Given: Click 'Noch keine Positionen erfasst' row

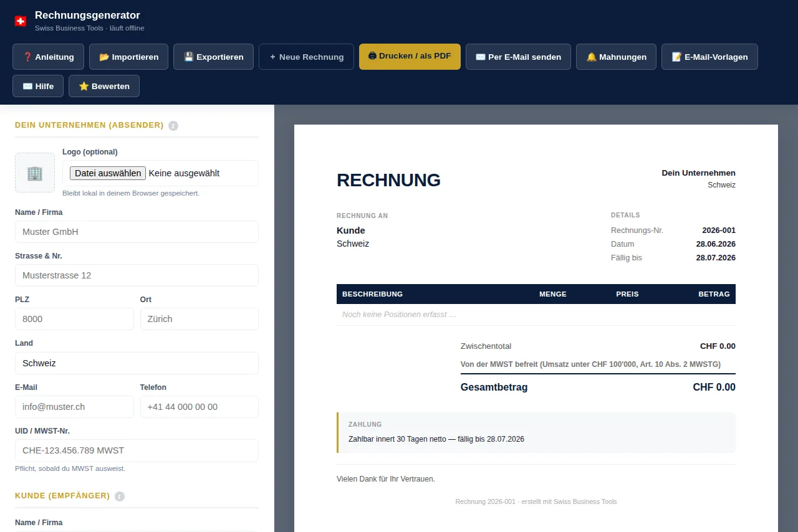Looking at the screenshot, I should click(536, 315).
